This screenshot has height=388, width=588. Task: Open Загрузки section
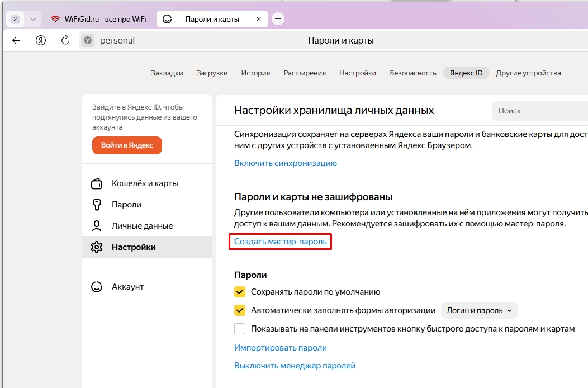pos(212,73)
